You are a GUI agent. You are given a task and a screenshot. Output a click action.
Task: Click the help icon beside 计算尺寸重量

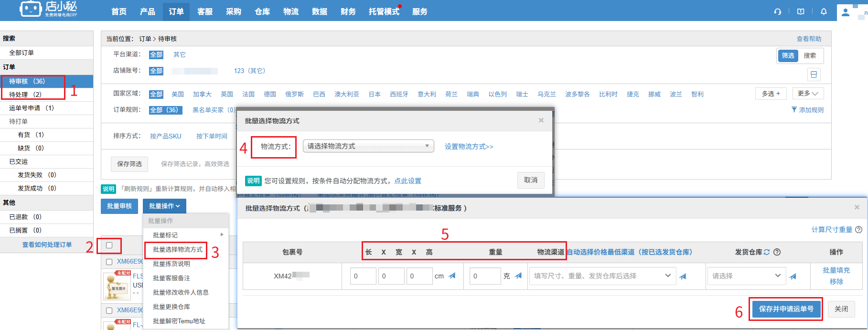858,230
